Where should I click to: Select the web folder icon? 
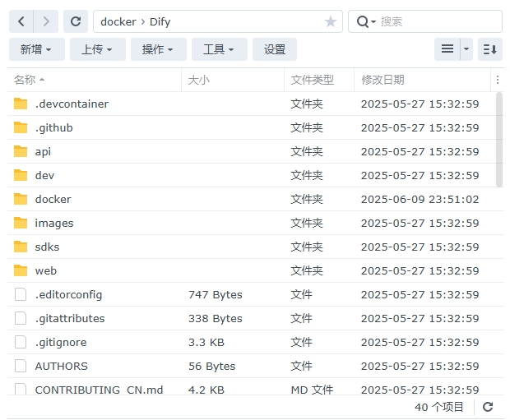coord(21,270)
